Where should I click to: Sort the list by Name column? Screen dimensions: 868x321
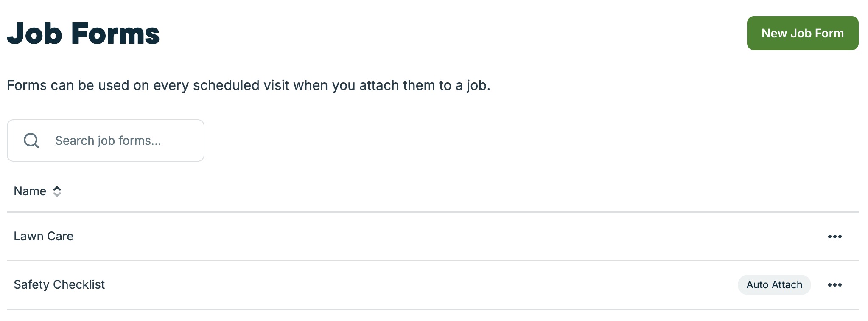(x=30, y=191)
